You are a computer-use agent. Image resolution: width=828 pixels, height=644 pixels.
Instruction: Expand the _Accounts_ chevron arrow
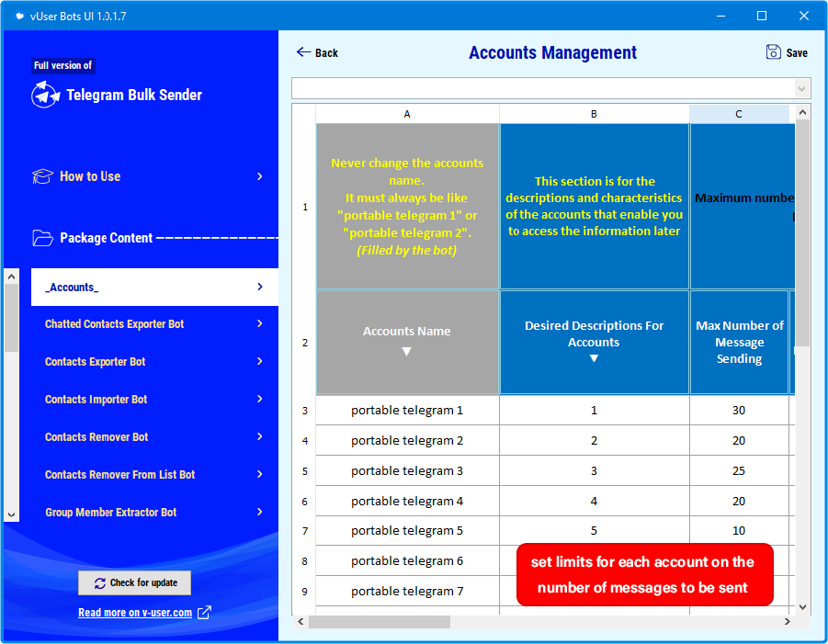pos(260,287)
